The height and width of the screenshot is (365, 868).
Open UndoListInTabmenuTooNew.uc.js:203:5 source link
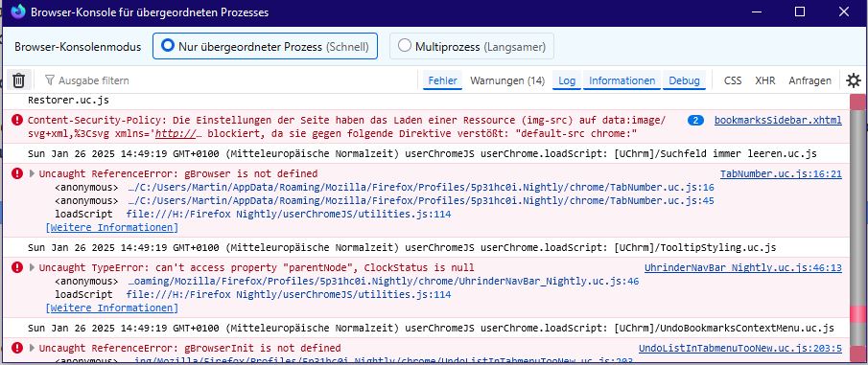pyautogui.click(x=740, y=349)
